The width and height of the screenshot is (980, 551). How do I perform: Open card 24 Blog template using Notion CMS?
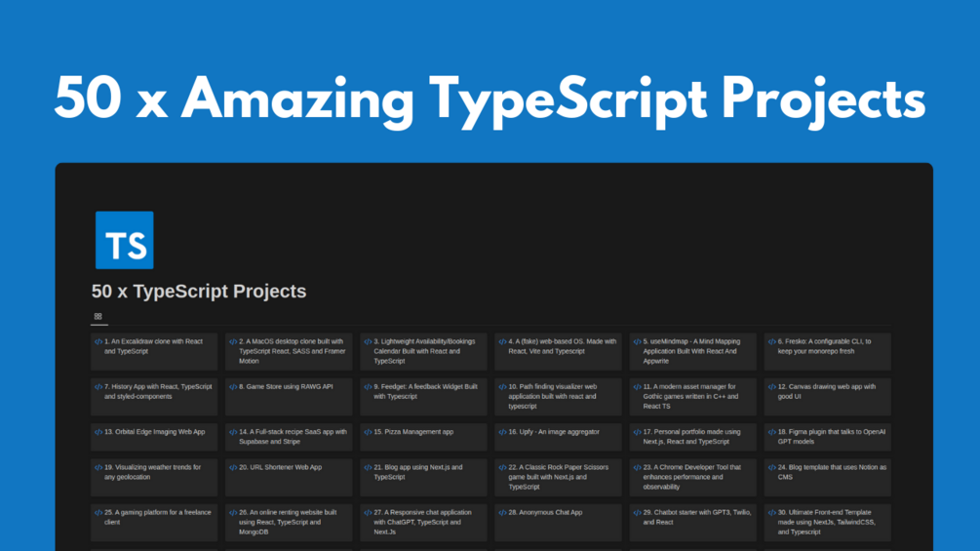[828, 477]
